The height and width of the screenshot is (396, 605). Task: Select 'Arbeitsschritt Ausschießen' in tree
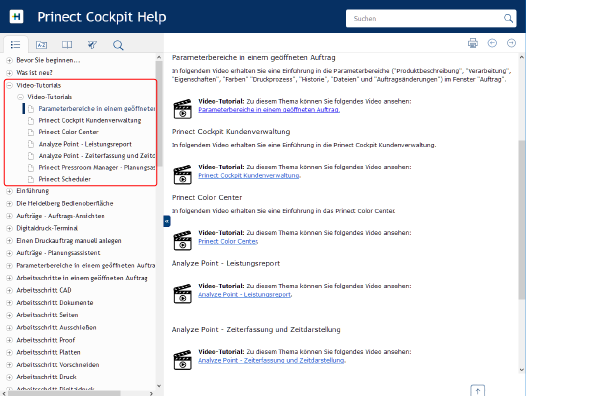click(56, 327)
